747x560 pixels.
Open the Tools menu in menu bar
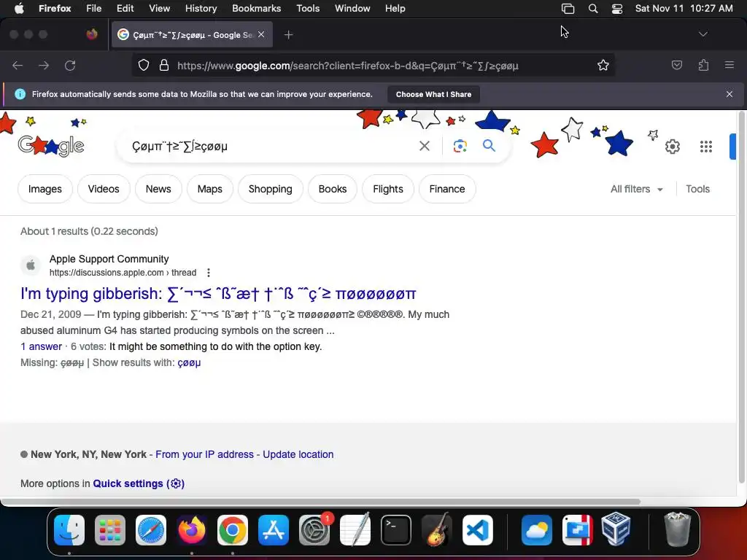coord(308,9)
